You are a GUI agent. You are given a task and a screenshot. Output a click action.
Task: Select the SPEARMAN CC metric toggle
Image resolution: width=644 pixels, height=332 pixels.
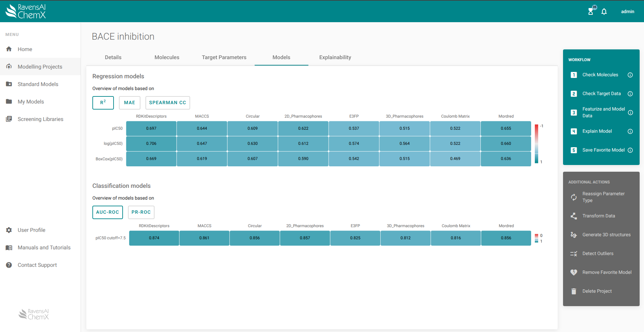point(167,103)
